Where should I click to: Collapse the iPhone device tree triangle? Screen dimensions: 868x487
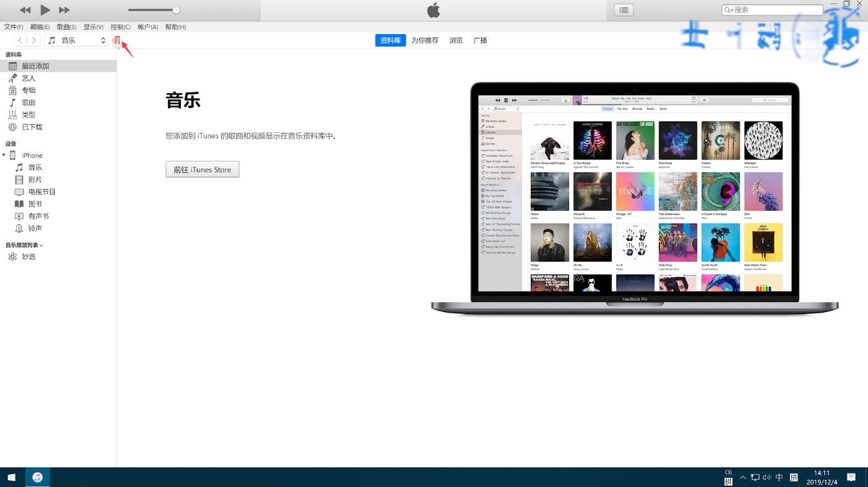[x=4, y=156]
